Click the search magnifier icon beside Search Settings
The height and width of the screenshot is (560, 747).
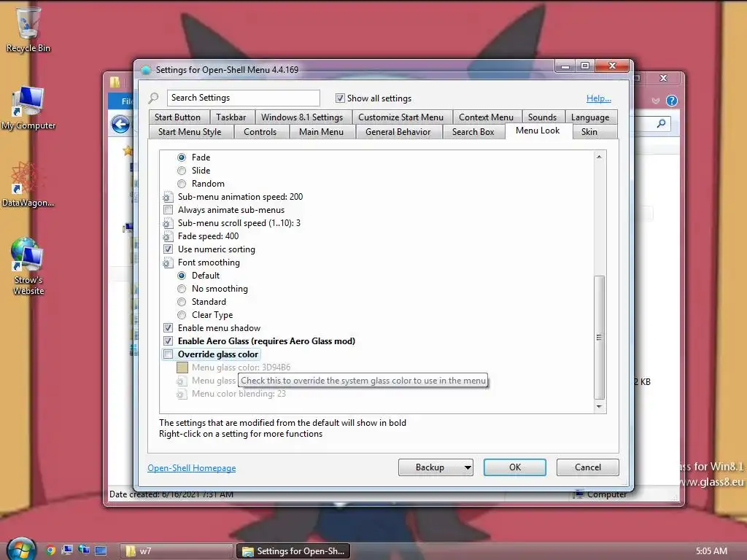pos(153,98)
